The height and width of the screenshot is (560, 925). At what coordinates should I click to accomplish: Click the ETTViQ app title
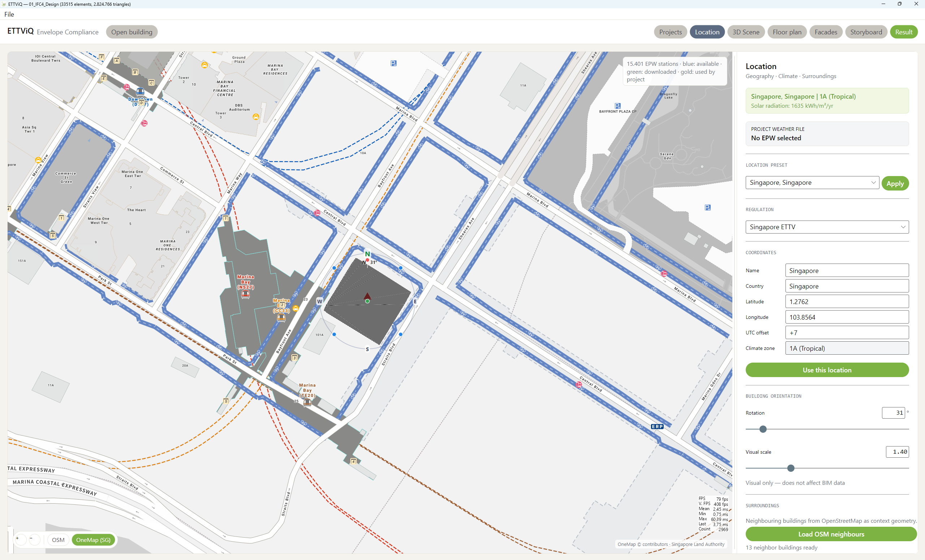tap(20, 31)
